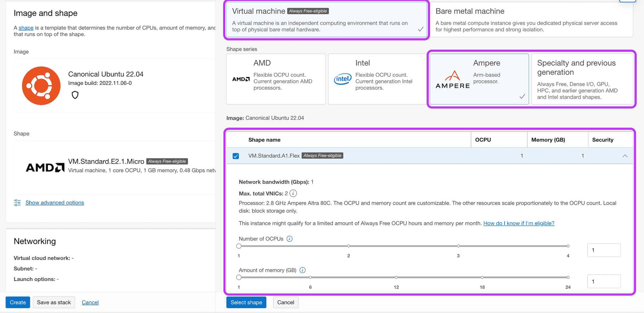Click the Always Free-eligible badge on VM.Standard.A1.Flex
644x313 pixels.
pyautogui.click(x=322, y=156)
